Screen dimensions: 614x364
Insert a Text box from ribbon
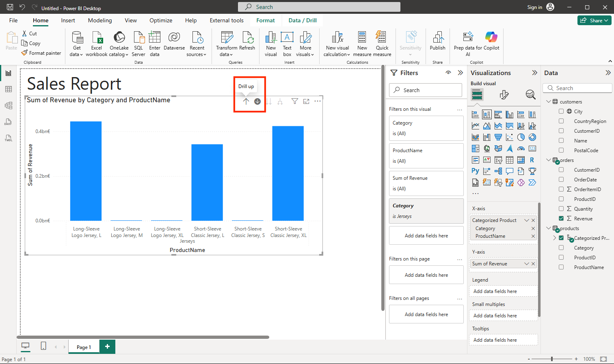pyautogui.click(x=287, y=44)
